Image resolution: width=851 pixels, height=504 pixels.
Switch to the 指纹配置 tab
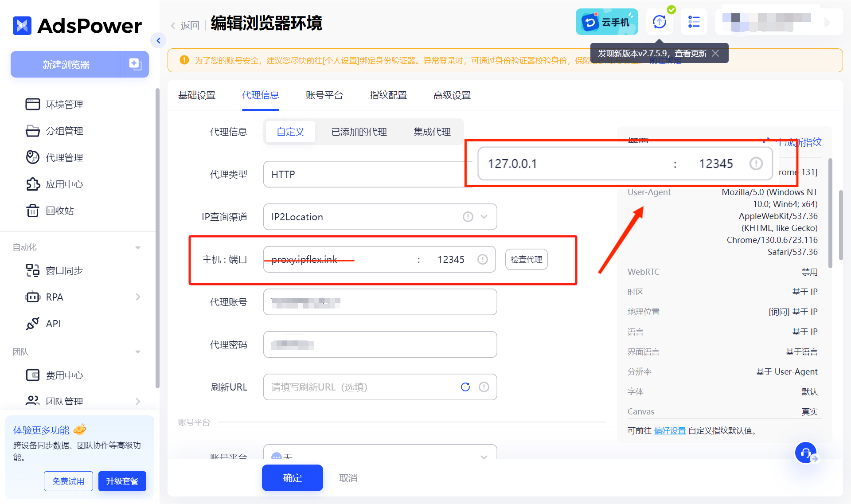click(388, 95)
